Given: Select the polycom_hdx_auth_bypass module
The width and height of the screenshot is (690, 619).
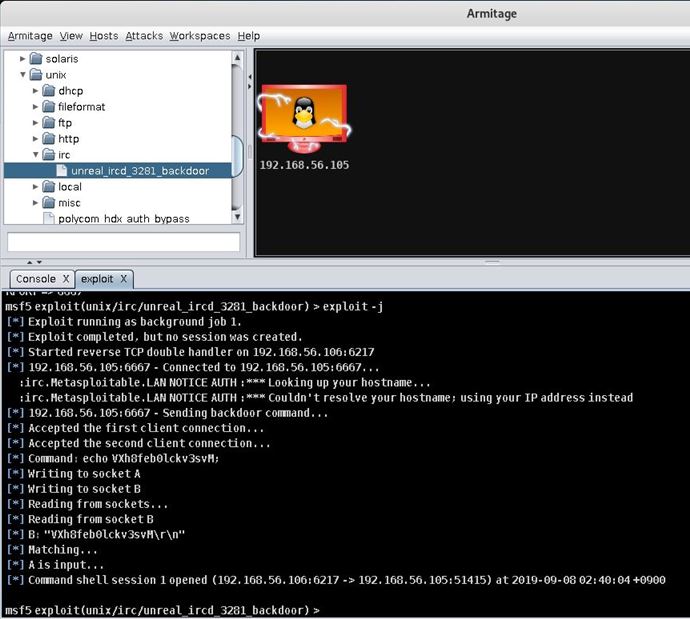Looking at the screenshot, I should [x=124, y=219].
